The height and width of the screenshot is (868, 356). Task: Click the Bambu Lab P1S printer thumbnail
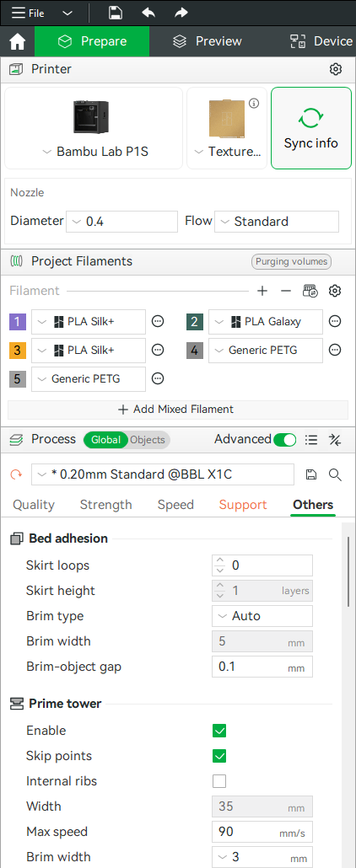click(x=91, y=117)
